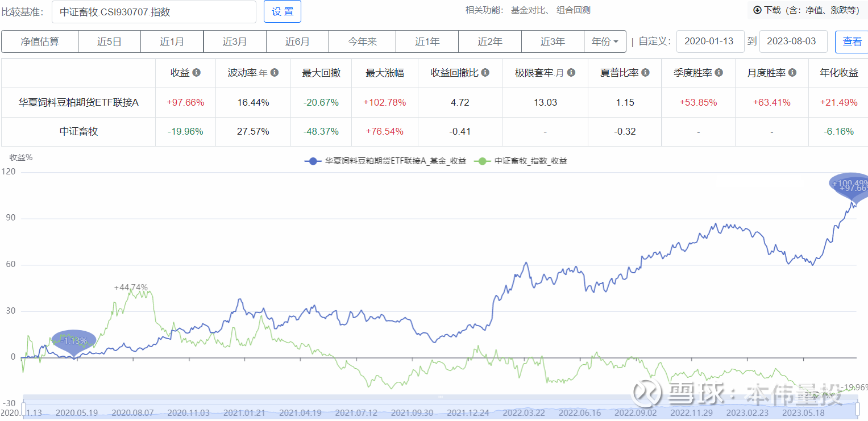Click the 年化收益 column header
Viewport: 868px width, 421px height.
click(839, 73)
